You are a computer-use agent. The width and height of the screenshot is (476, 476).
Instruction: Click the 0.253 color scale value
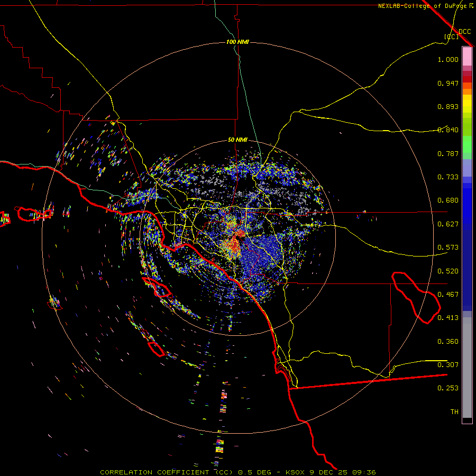point(448,388)
